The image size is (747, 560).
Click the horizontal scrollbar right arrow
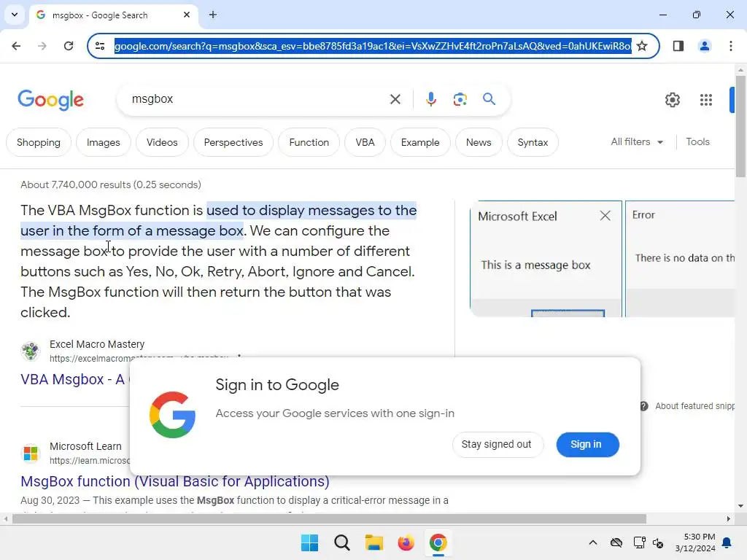(729, 519)
